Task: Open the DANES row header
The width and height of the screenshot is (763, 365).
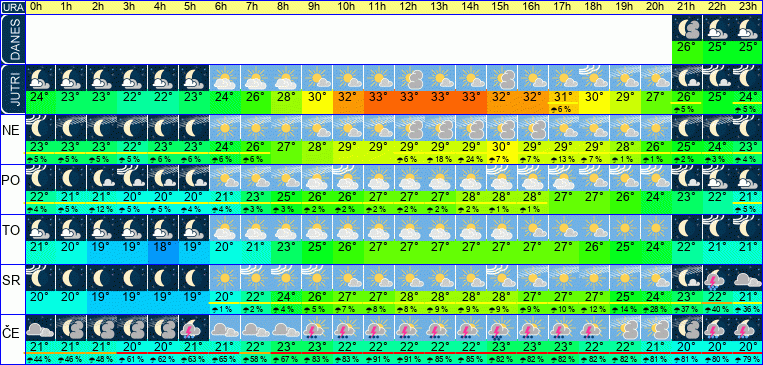Action: (12, 39)
